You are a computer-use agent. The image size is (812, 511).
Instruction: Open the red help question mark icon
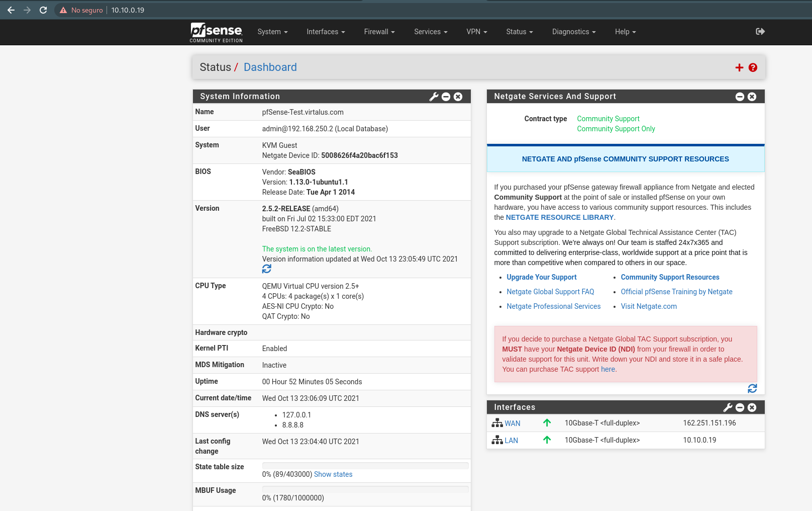click(x=753, y=67)
